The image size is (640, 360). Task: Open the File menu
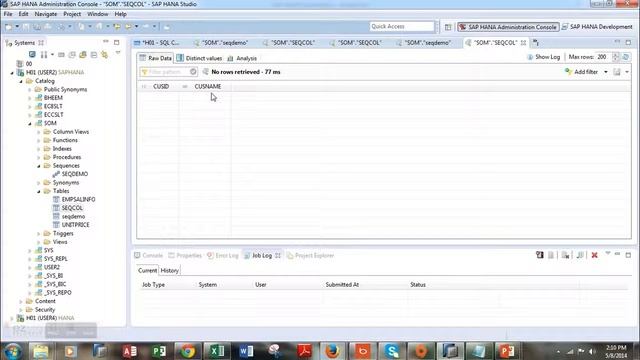(x=8, y=14)
